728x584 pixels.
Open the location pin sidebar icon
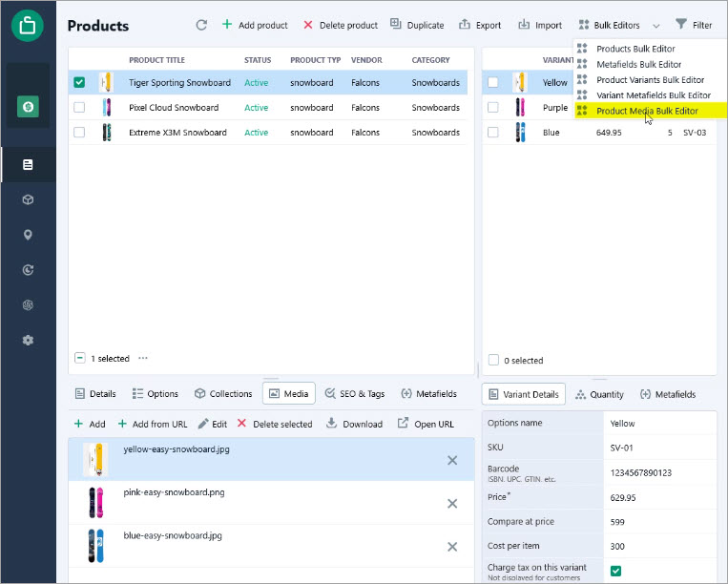(28, 235)
